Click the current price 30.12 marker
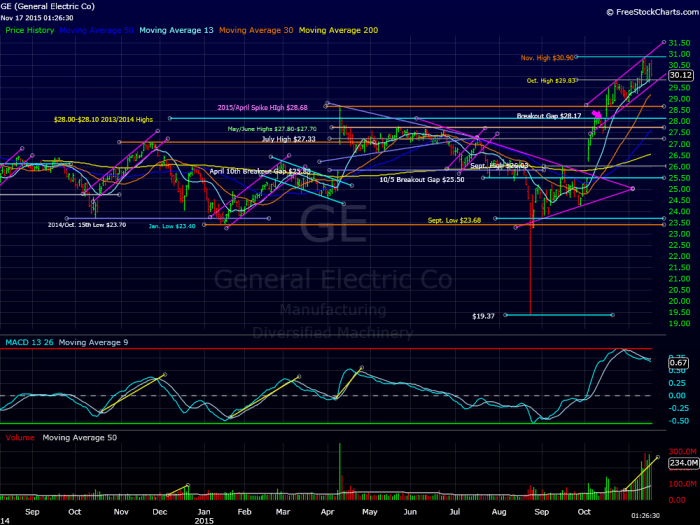 pyautogui.click(x=681, y=75)
